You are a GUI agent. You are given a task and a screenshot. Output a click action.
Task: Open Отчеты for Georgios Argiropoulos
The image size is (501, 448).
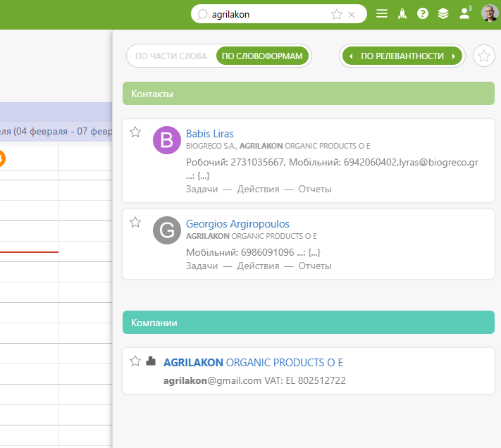click(x=315, y=266)
